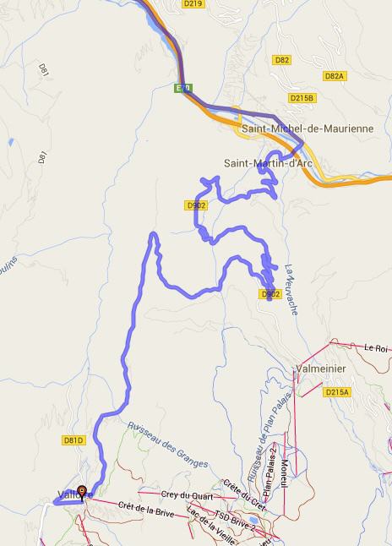Click the lower D902 road badge
Image resolution: width=392 pixels, height=546 pixels.
tap(270, 294)
